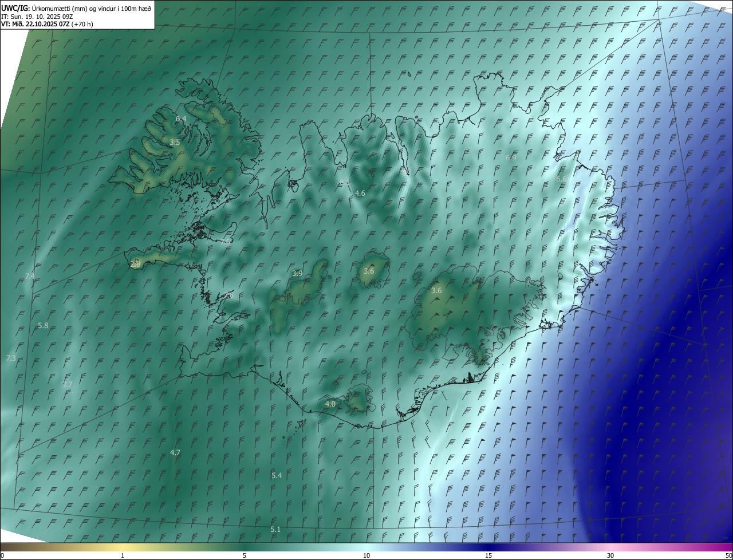
Task: Click the 7.3 value at the left edge
Action: pyautogui.click(x=11, y=358)
